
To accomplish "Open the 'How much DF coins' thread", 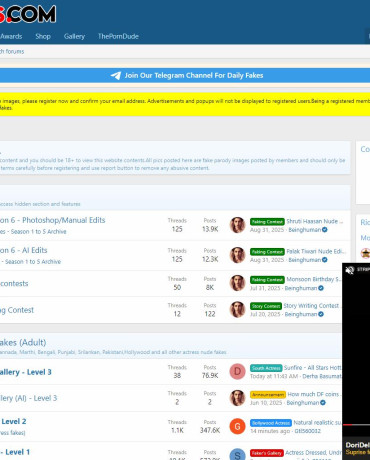I will [x=313, y=394].
